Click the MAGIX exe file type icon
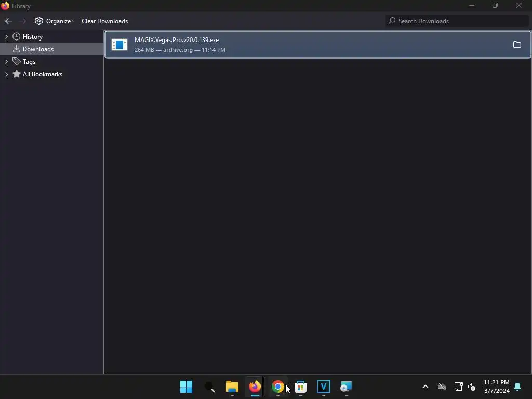 coord(119,45)
